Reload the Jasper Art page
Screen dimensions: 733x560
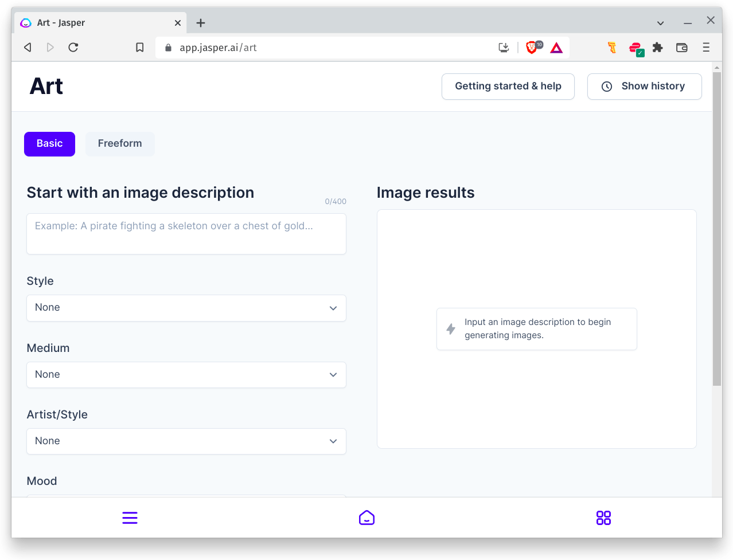(73, 48)
